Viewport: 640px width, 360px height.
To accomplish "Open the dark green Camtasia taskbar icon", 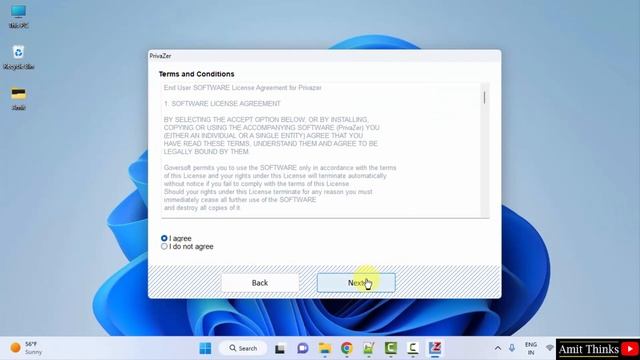I will [391, 348].
